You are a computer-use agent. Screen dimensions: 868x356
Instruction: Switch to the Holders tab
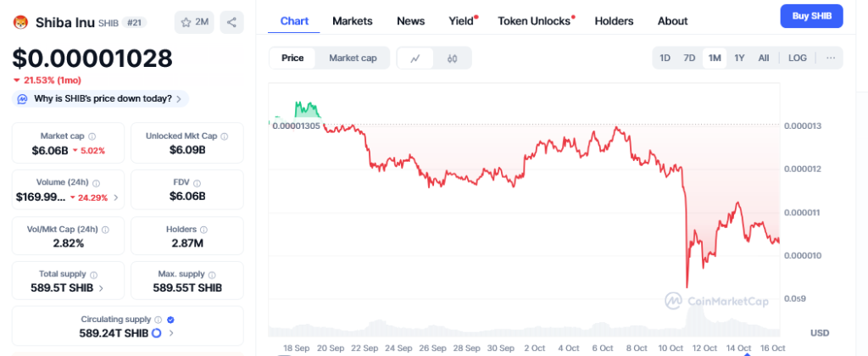coord(614,20)
